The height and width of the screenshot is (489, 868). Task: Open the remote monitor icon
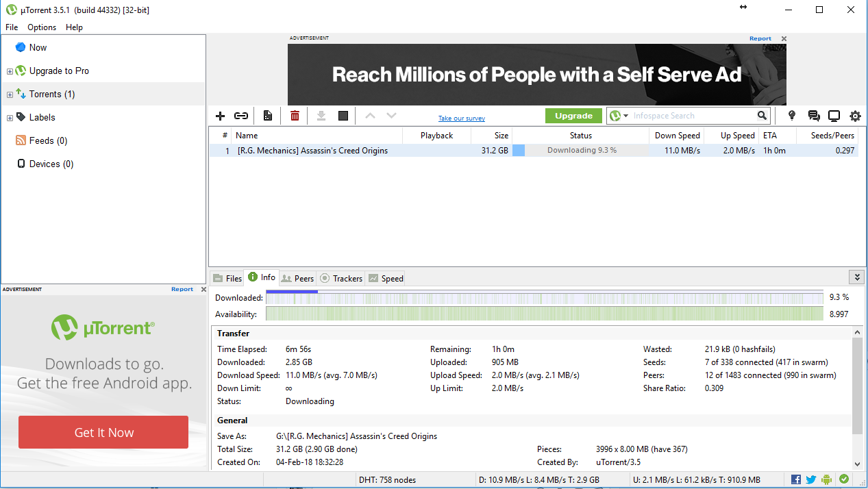point(834,116)
